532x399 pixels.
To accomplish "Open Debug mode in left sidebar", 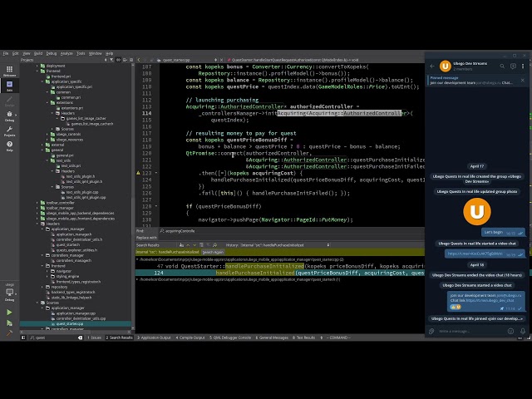I will point(9,116).
